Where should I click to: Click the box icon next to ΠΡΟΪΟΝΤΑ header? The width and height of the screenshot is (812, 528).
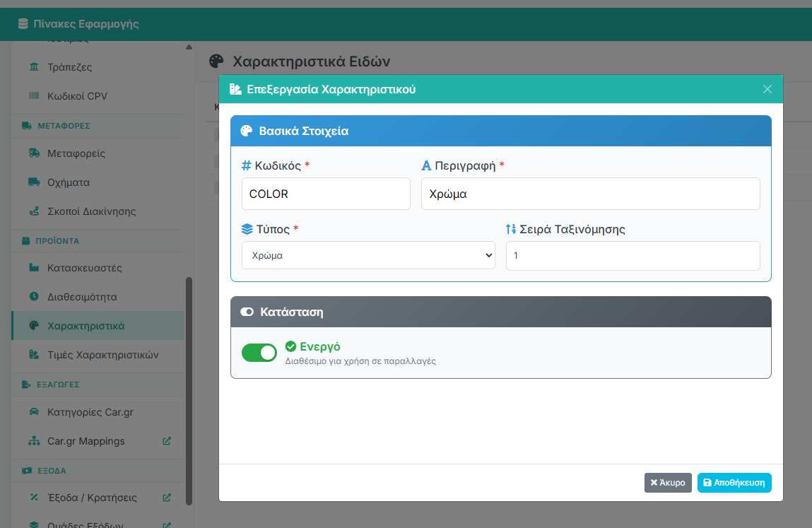26,241
